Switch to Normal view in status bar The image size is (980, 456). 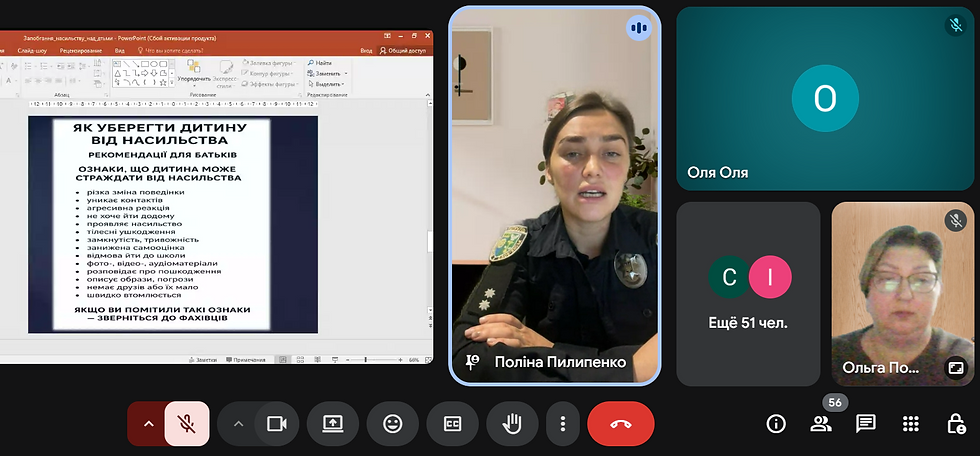(x=282, y=360)
